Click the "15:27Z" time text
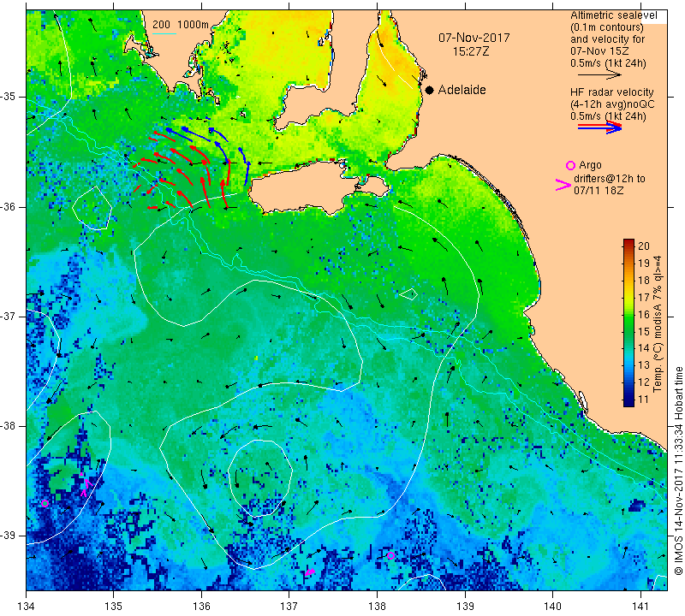Screen dimensions: 685x616 [x=470, y=51]
